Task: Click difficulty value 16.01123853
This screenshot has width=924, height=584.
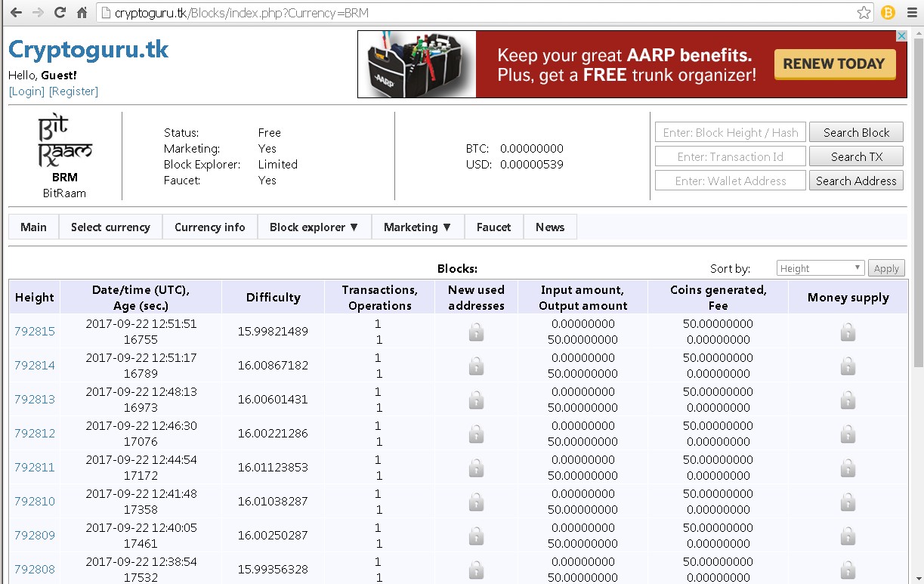Action: click(x=273, y=467)
